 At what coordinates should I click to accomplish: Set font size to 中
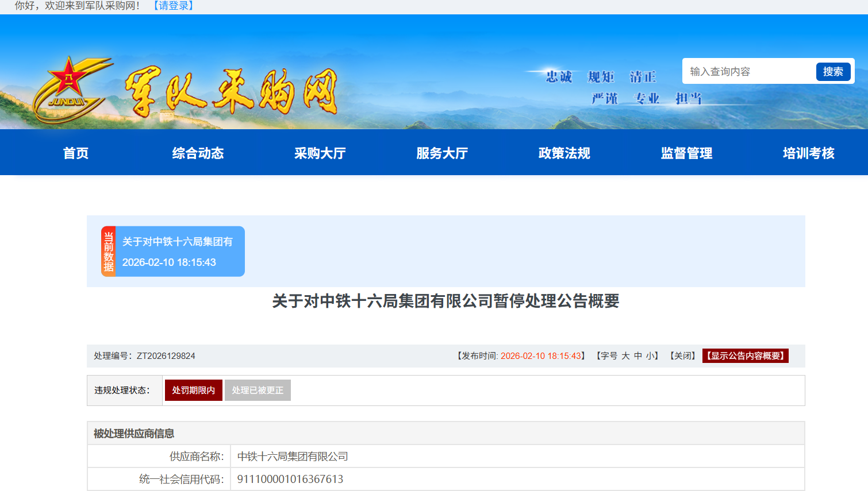click(x=638, y=356)
